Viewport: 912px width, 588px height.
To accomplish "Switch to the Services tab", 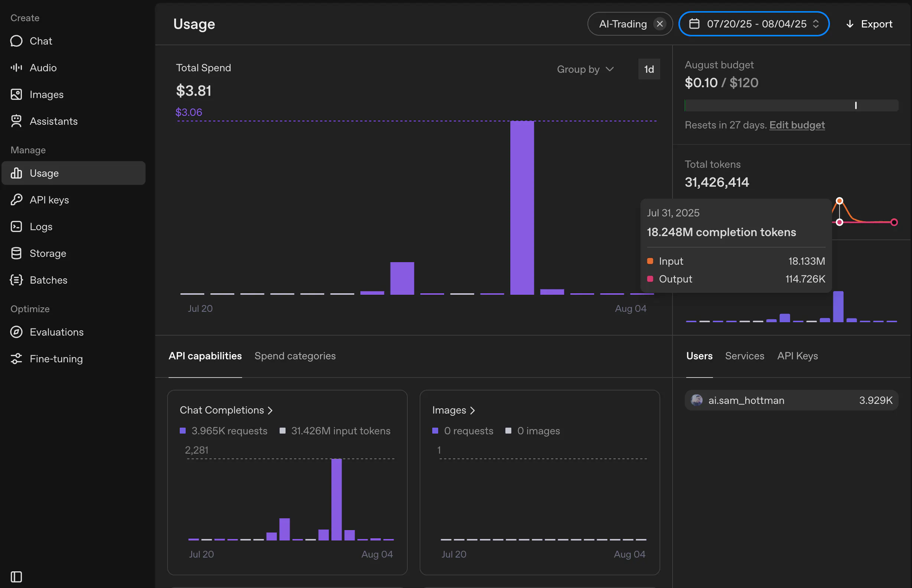I will click(x=744, y=356).
